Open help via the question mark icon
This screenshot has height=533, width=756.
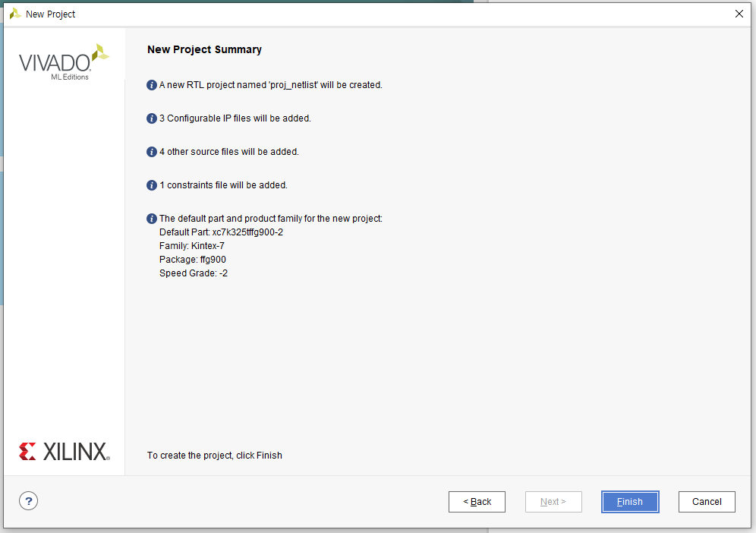point(28,500)
